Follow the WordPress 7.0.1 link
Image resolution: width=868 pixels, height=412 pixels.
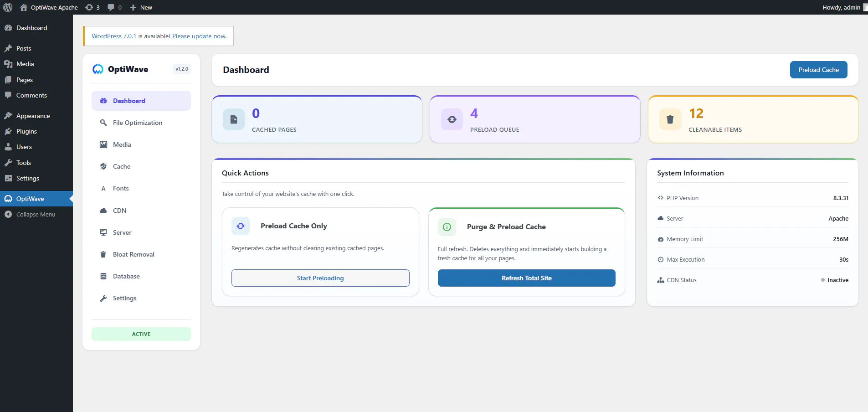pyautogui.click(x=114, y=36)
